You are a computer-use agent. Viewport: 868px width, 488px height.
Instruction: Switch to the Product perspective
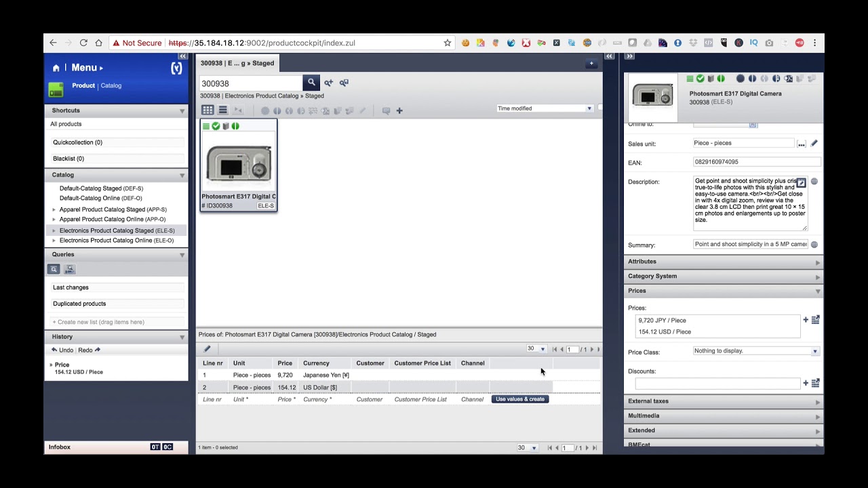(83, 85)
